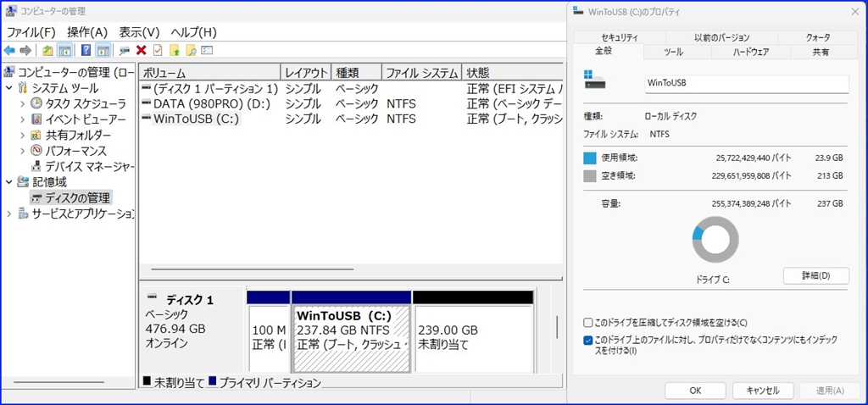
Task: Expand the Shared Folders node
Action: click(22, 135)
